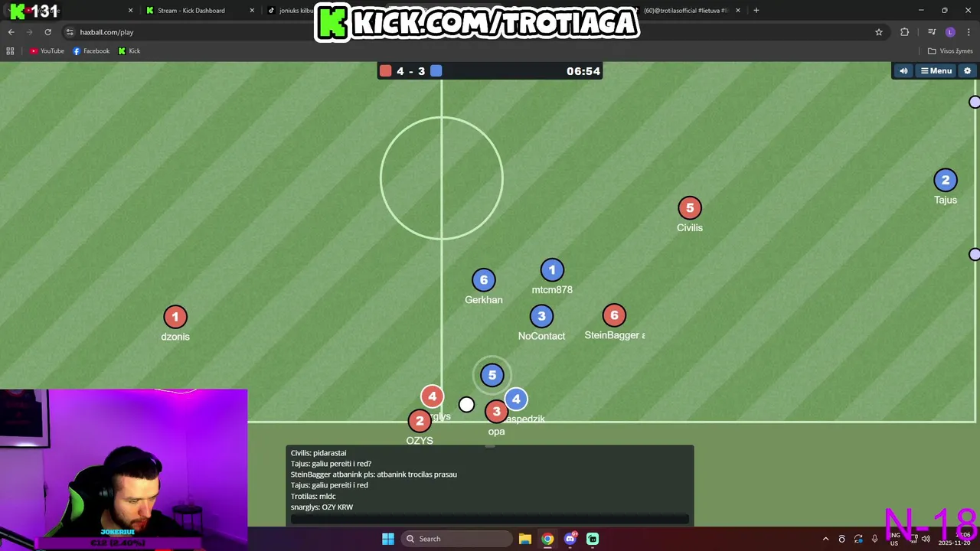Click the chat message input field
The image size is (980, 551).
[490, 519]
